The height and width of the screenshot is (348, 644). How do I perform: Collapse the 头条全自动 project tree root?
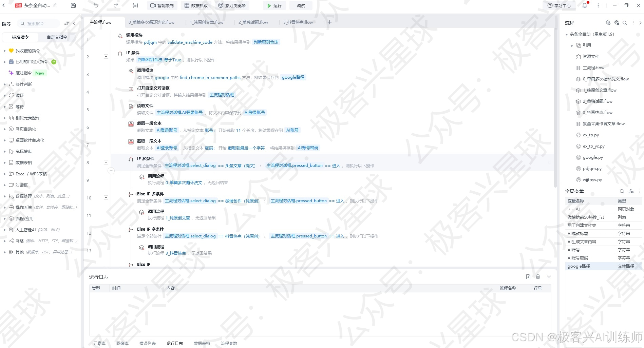(567, 34)
